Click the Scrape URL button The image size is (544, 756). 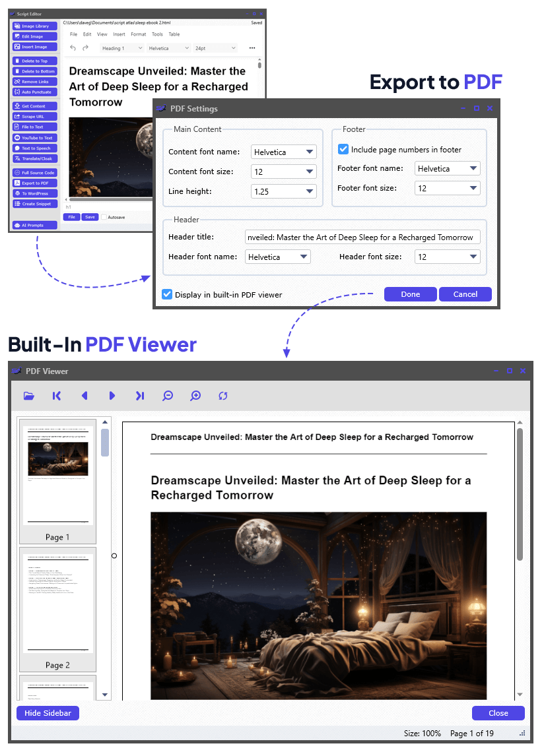pyautogui.click(x=35, y=117)
